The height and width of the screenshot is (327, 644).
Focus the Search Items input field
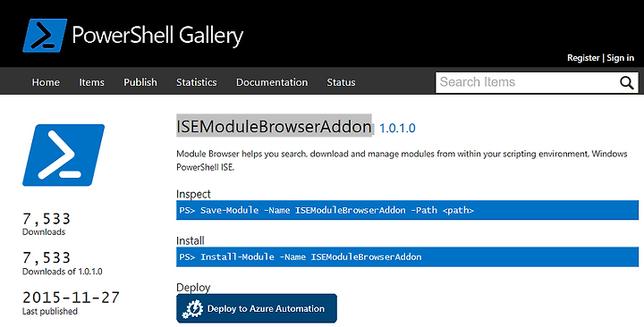(528, 82)
